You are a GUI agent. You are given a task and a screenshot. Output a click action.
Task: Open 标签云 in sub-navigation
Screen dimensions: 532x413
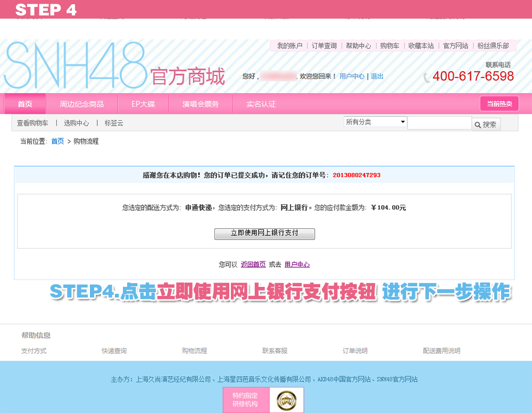[x=114, y=123]
